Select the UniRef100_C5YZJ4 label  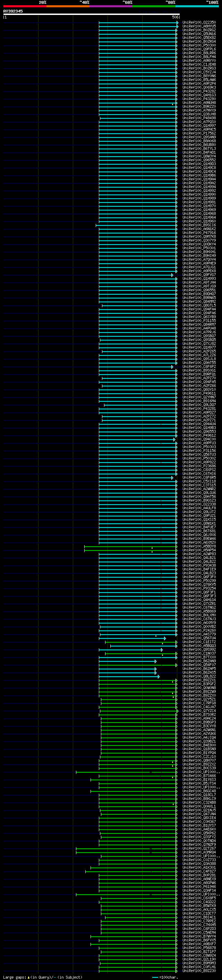[x=199, y=72]
